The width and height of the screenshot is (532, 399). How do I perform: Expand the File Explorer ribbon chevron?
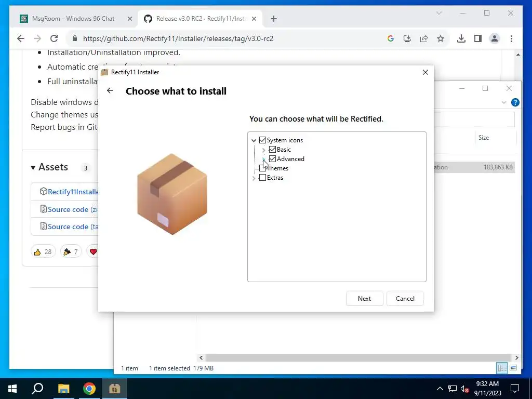pyautogui.click(x=504, y=102)
